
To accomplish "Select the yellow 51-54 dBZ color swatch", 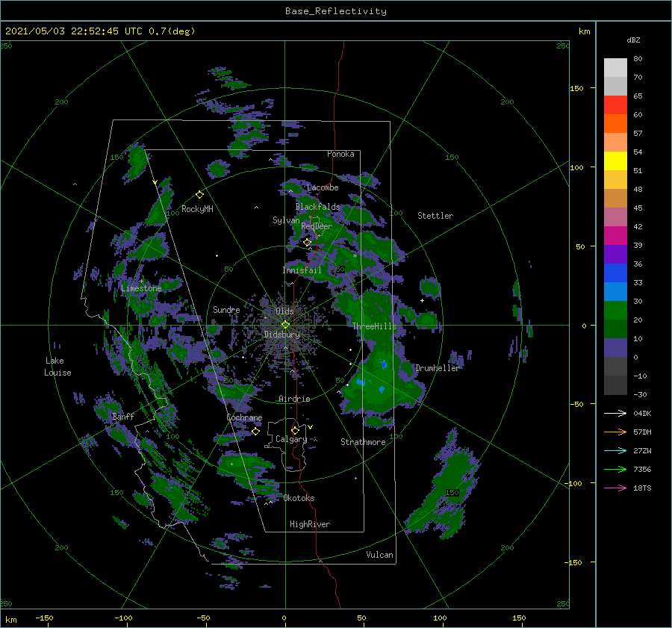I will click(615, 161).
